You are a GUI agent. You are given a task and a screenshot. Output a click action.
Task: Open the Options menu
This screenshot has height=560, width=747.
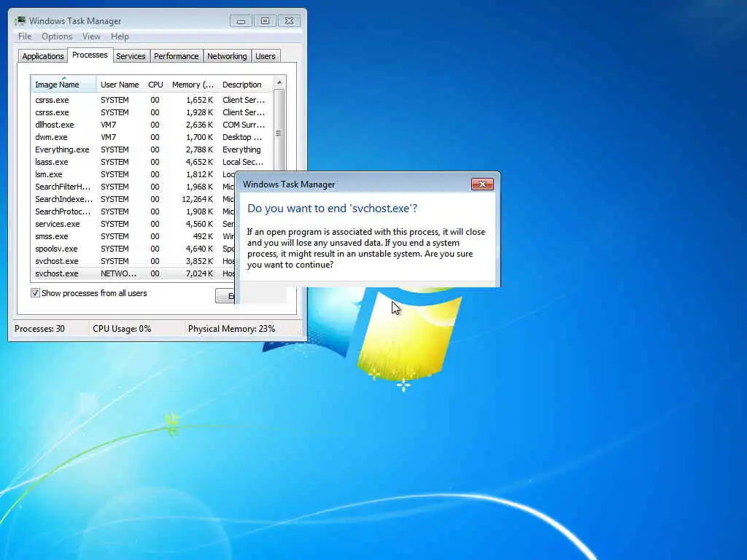[x=57, y=36]
